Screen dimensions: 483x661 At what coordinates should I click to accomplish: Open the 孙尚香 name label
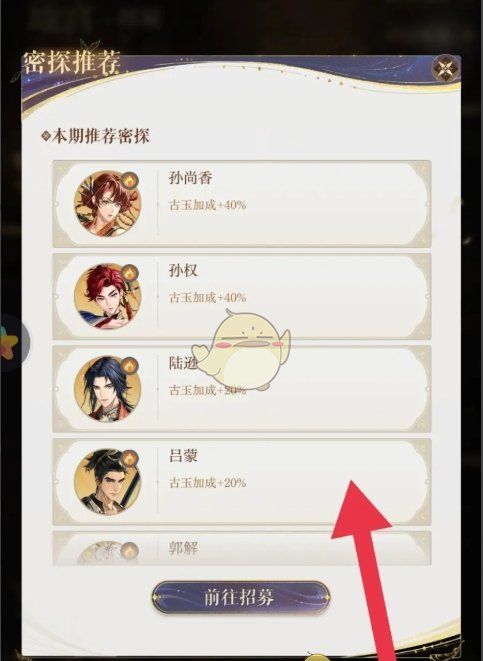[190, 178]
